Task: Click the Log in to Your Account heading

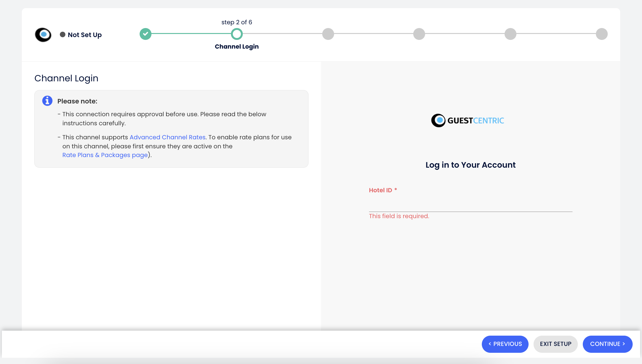Action: 470,165
